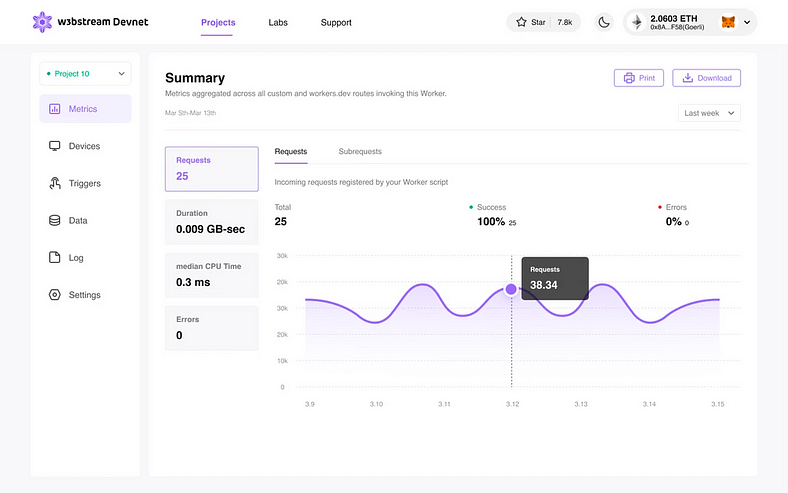
Task: Switch to the Subrequests tab
Action: coord(360,151)
